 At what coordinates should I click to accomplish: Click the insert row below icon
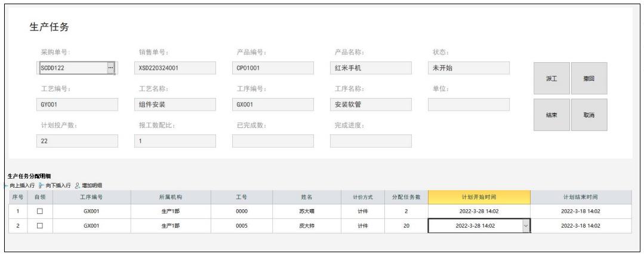coord(41,185)
